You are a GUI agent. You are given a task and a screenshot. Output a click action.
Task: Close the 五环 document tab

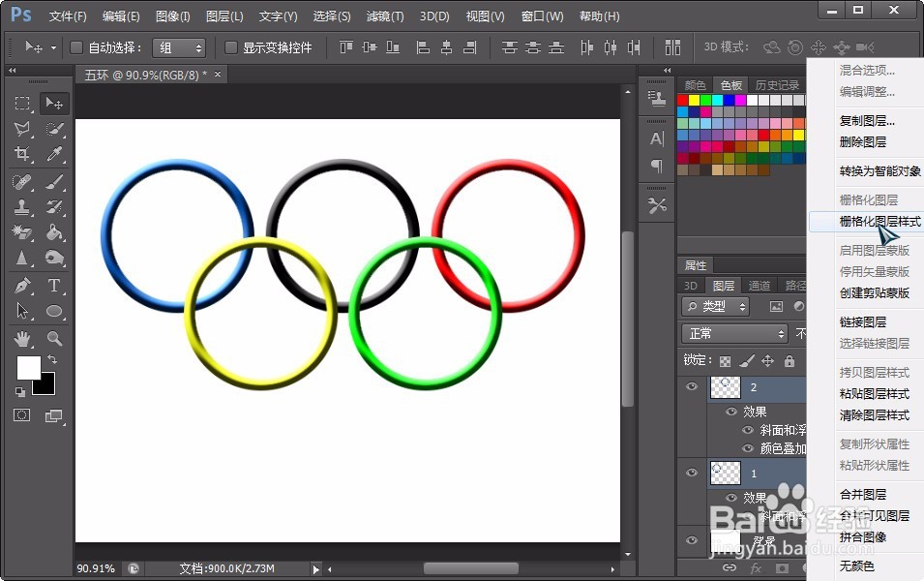[218, 75]
